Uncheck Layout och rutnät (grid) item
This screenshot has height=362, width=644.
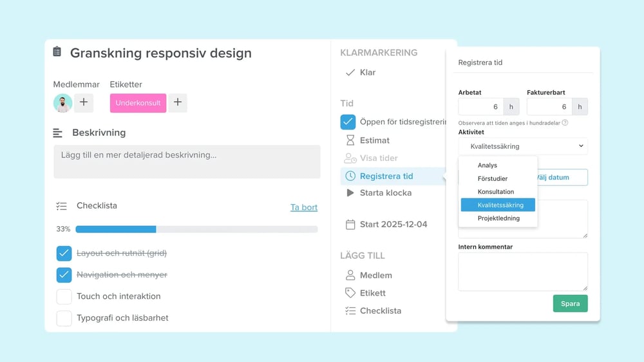64,253
